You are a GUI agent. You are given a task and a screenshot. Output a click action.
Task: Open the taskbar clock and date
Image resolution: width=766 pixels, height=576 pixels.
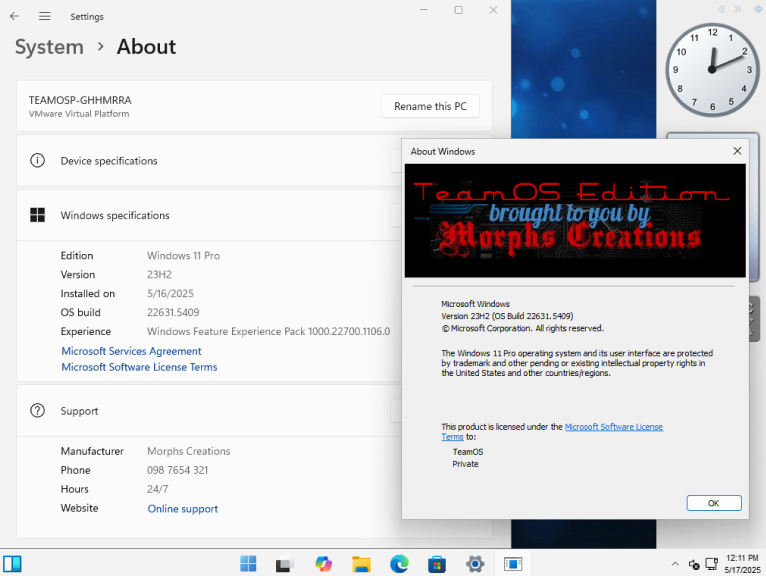tap(742, 564)
